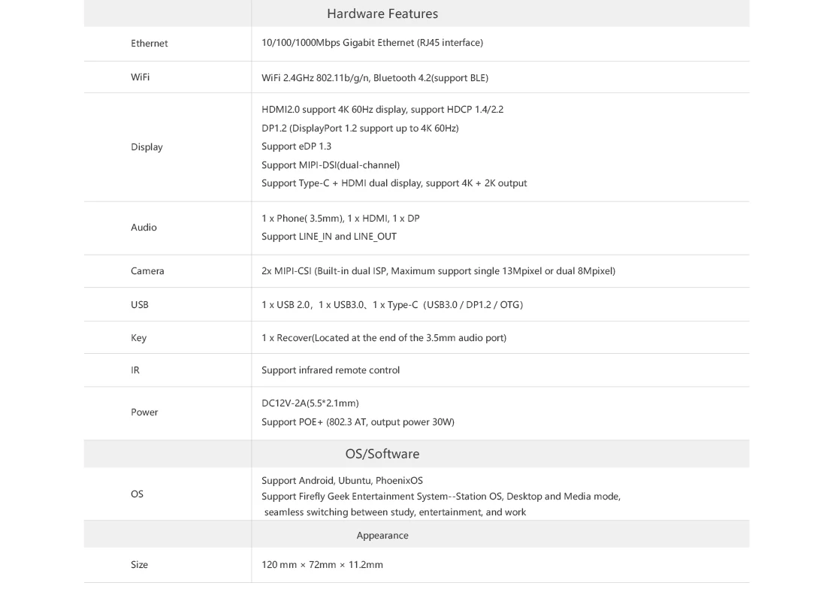Click the Support eDP 1.3 line
This screenshot has height=616, width=840.
(296, 146)
